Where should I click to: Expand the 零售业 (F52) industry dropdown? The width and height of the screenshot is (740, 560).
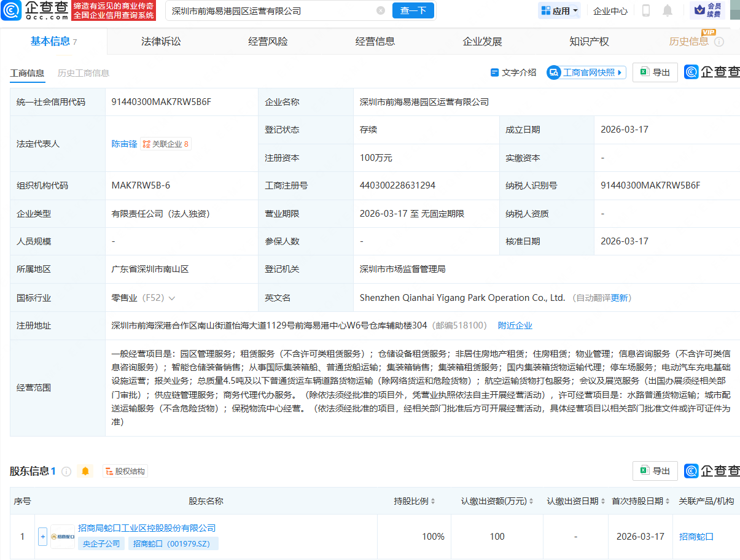(172, 298)
